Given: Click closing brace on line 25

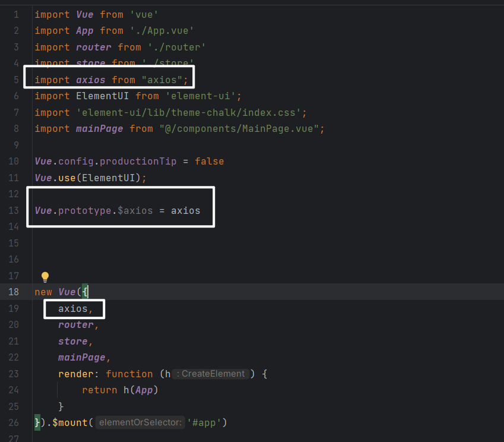Looking at the screenshot, I should 61,406.
